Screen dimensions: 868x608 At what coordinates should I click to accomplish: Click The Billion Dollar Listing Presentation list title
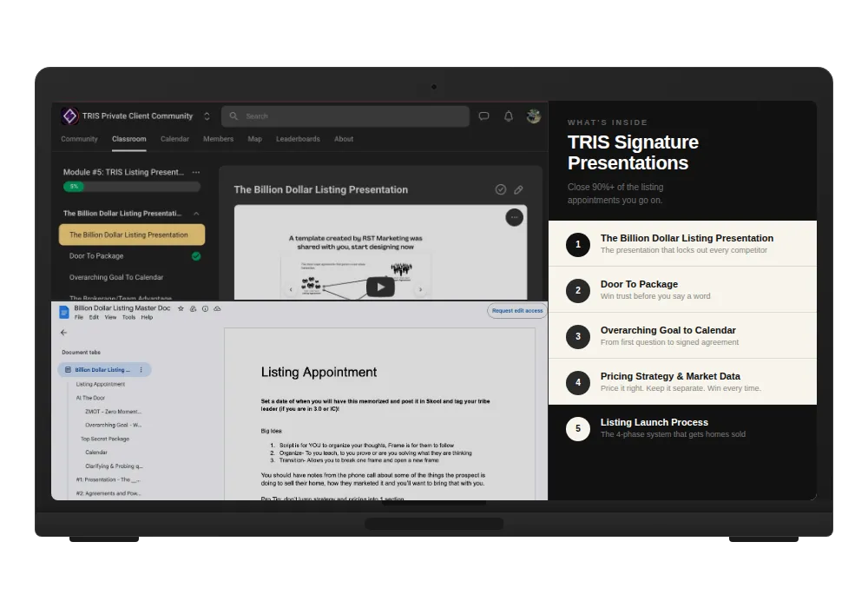point(687,238)
